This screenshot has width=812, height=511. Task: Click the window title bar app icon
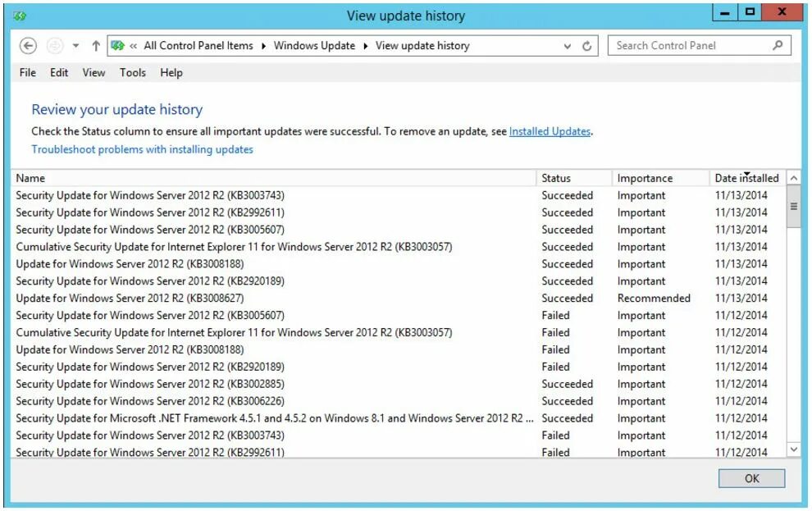click(20, 16)
